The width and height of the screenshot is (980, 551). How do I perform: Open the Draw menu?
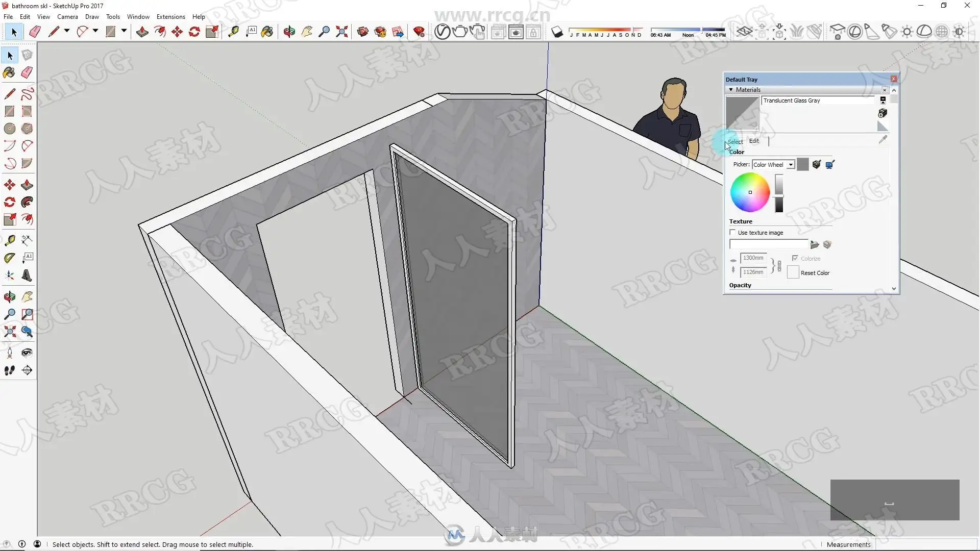[92, 17]
